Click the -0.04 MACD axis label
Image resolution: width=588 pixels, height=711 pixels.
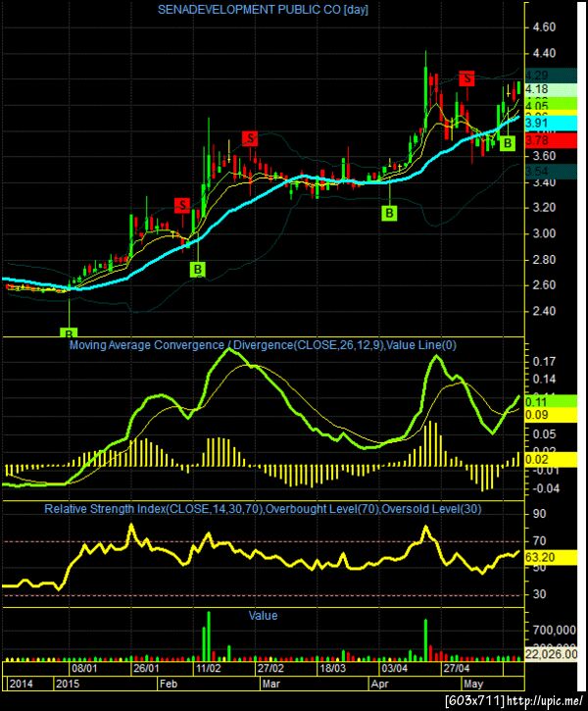pos(545,488)
